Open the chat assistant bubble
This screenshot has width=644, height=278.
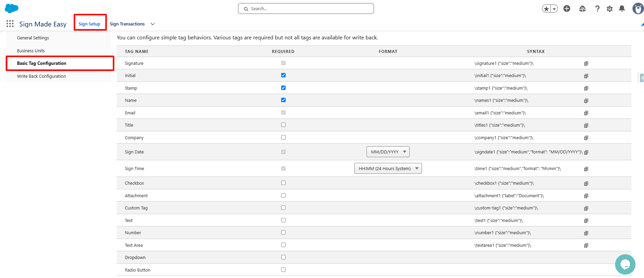click(625, 264)
